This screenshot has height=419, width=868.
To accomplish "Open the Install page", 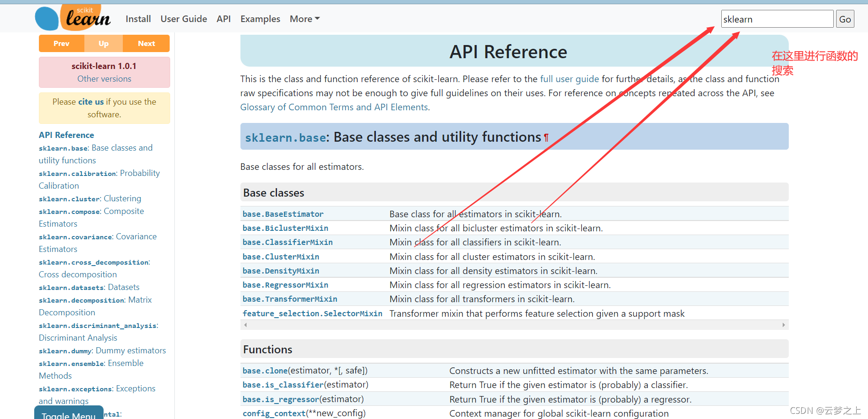I will click(x=138, y=19).
